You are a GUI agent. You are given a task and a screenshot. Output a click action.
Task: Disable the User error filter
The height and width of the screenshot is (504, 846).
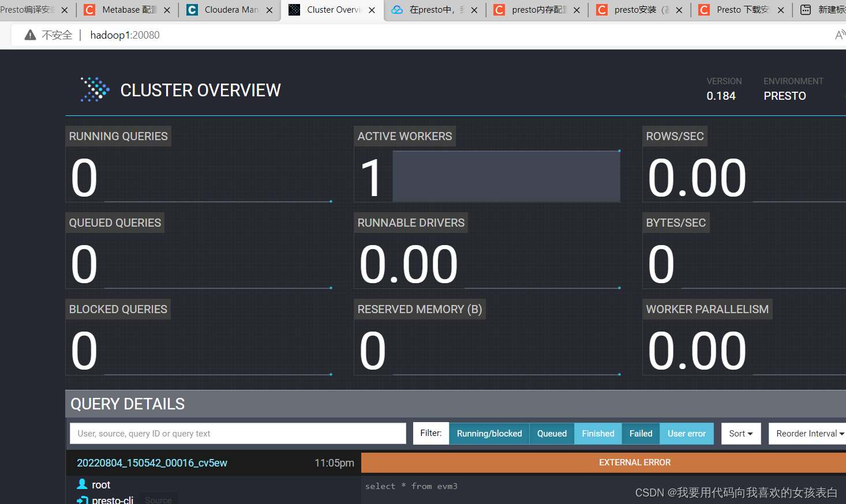point(686,433)
